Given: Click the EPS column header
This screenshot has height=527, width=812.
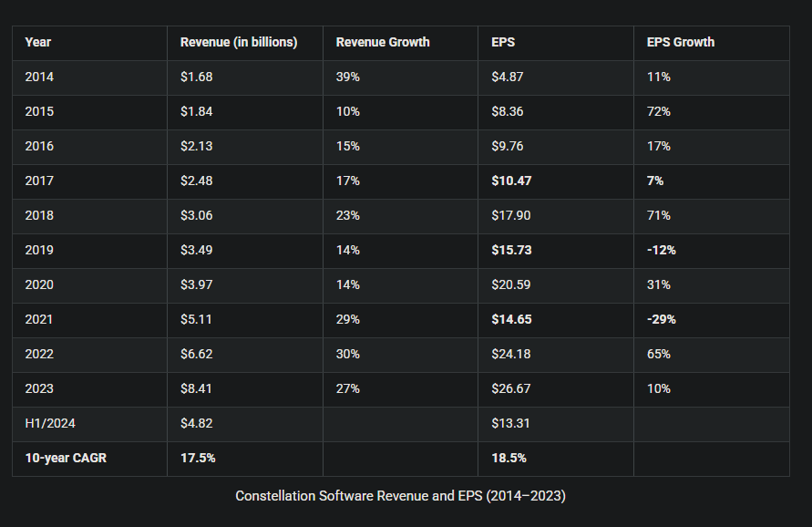Looking at the screenshot, I should tap(503, 42).
